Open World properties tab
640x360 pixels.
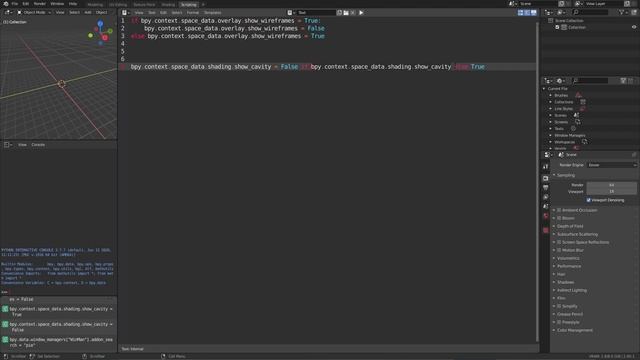pyautogui.click(x=546, y=216)
